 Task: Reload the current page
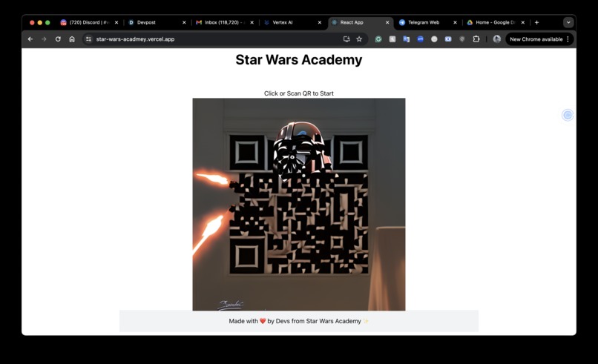pyautogui.click(x=58, y=39)
